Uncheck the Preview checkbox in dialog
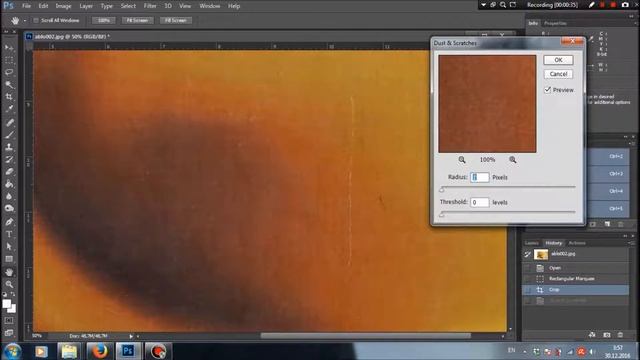This screenshot has width=640, height=360. [x=547, y=89]
